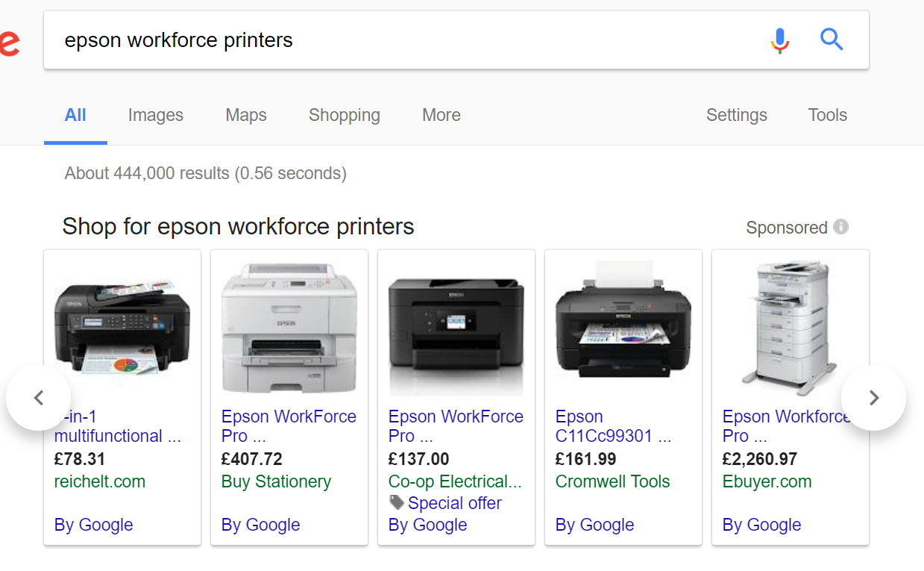Open the Maps tab
This screenshot has width=924, height=571.
tap(246, 115)
